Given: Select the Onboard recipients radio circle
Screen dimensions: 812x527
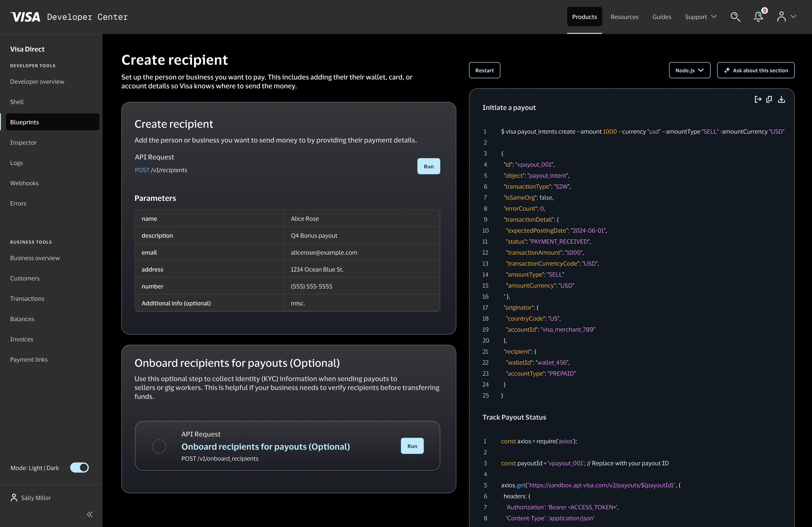Looking at the screenshot, I should point(159,446).
